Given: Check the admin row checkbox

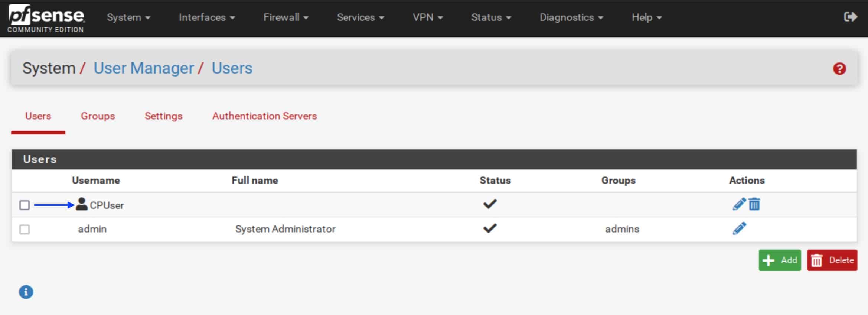Looking at the screenshot, I should 25,230.
